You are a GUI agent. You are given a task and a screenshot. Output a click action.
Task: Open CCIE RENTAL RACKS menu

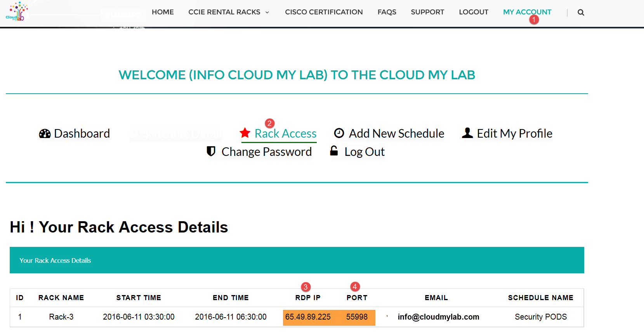pos(224,12)
